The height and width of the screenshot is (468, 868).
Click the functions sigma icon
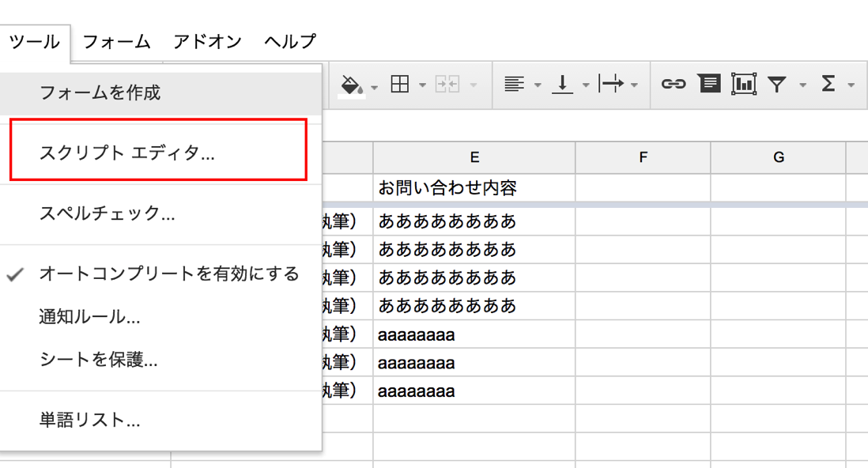(828, 84)
